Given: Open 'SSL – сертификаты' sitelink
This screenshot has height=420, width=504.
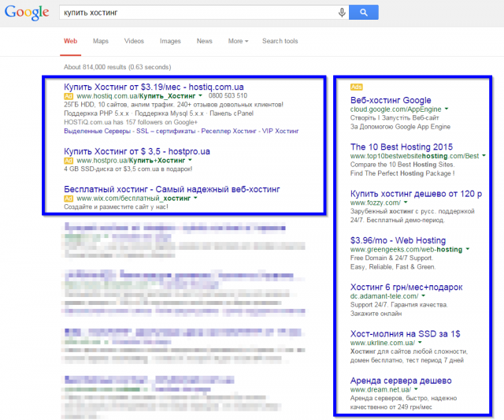Looking at the screenshot, I should pyautogui.click(x=166, y=132).
